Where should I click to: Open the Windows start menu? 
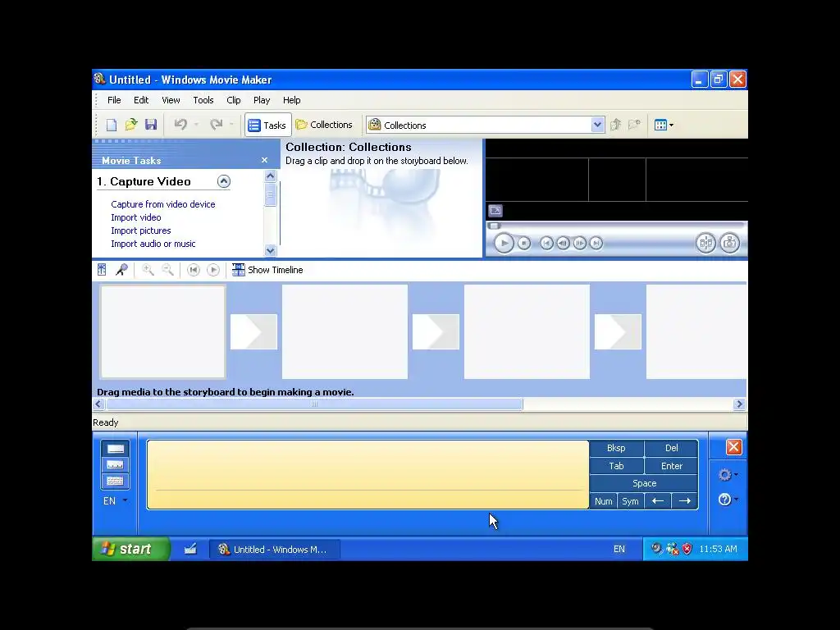point(131,549)
